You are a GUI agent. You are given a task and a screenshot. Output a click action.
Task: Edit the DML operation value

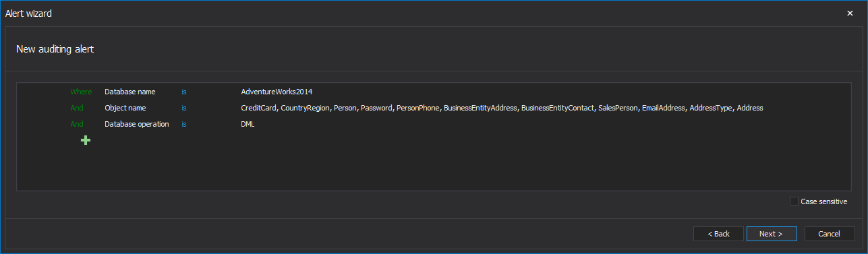(248, 124)
